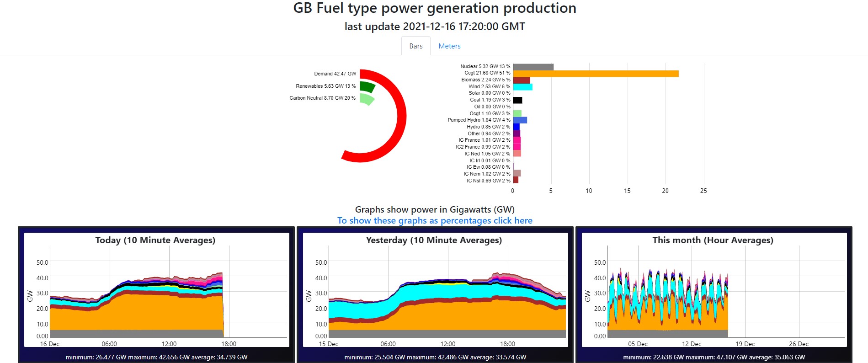The image size is (868, 363).
Task: Click the 18:00 axis label on Yesterday chart
Action: pyautogui.click(x=507, y=344)
